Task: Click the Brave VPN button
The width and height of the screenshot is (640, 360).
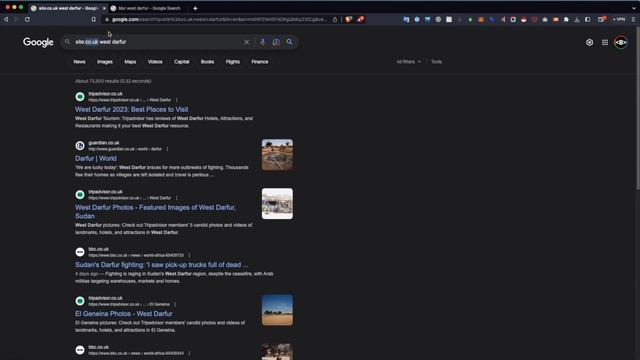Action: tap(619, 19)
